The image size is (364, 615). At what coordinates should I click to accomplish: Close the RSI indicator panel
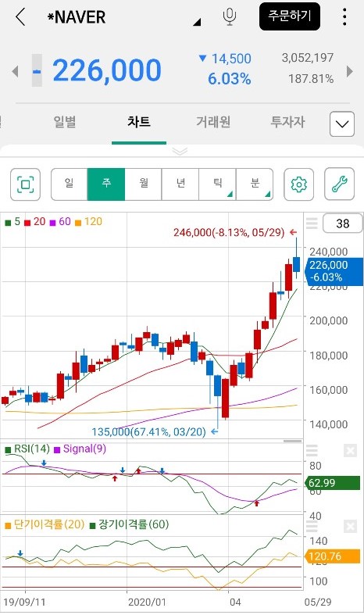coord(350,451)
